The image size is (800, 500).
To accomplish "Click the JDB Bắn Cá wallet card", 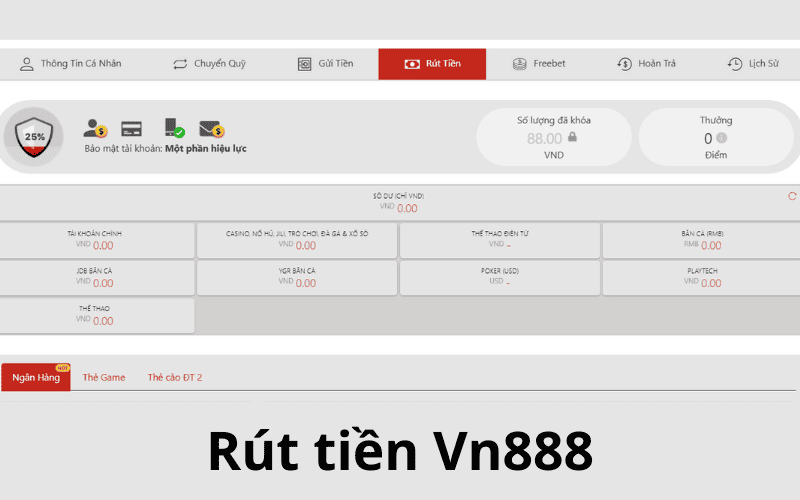I will (x=96, y=278).
